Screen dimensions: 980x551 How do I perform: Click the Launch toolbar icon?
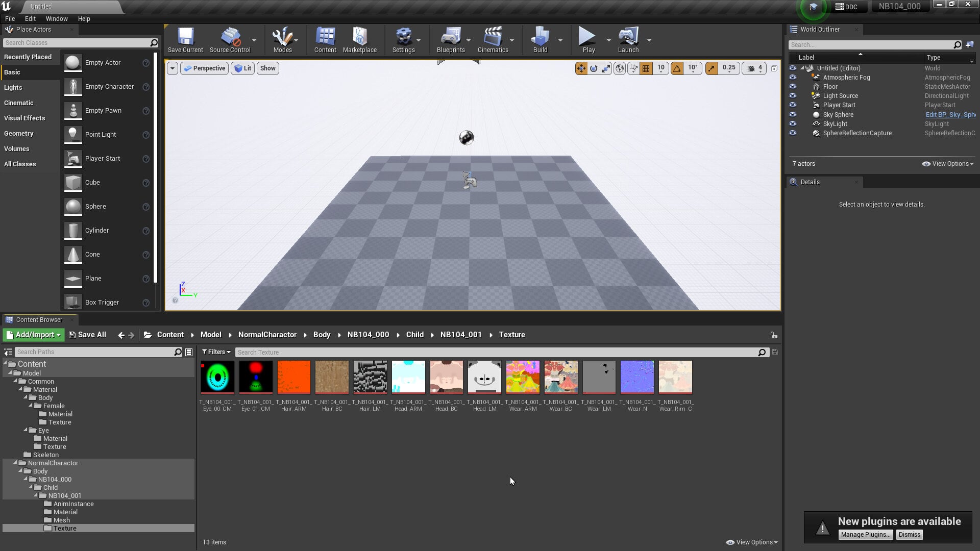(x=628, y=40)
